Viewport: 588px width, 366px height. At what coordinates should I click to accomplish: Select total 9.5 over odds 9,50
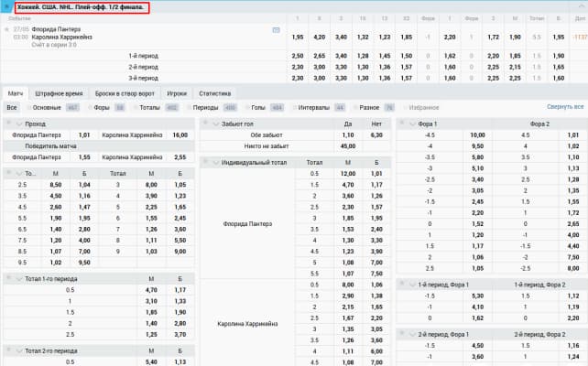(84, 263)
